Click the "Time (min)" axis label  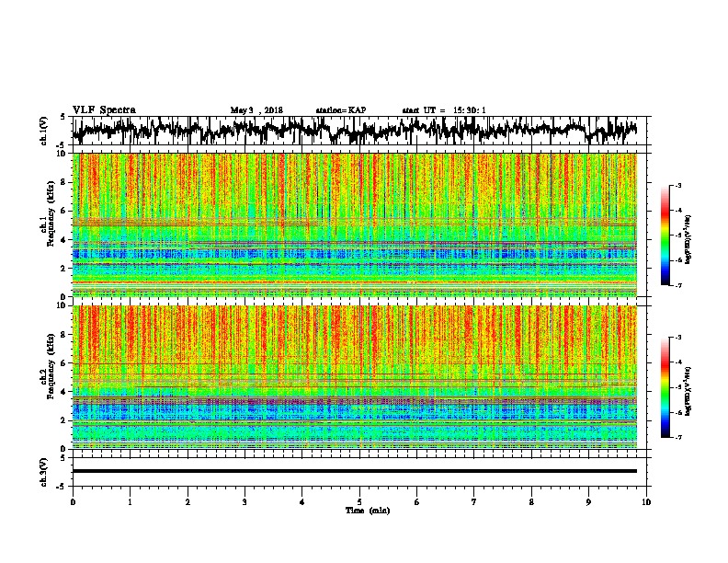coord(368,511)
